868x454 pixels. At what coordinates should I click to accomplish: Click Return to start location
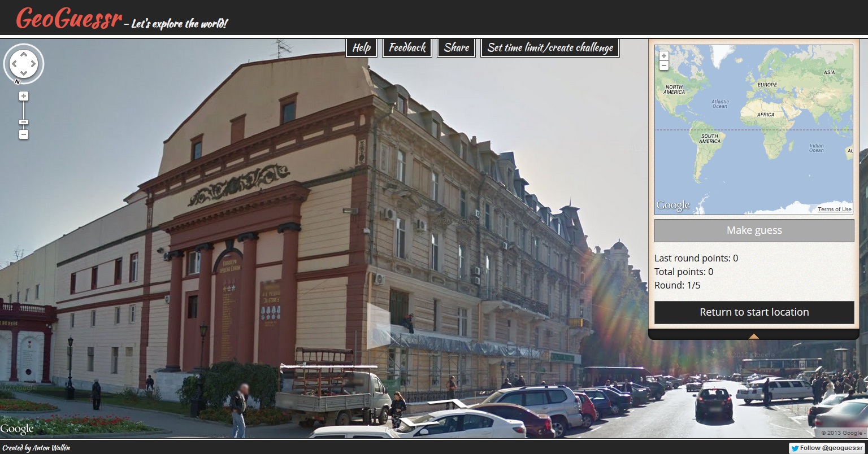[754, 312]
